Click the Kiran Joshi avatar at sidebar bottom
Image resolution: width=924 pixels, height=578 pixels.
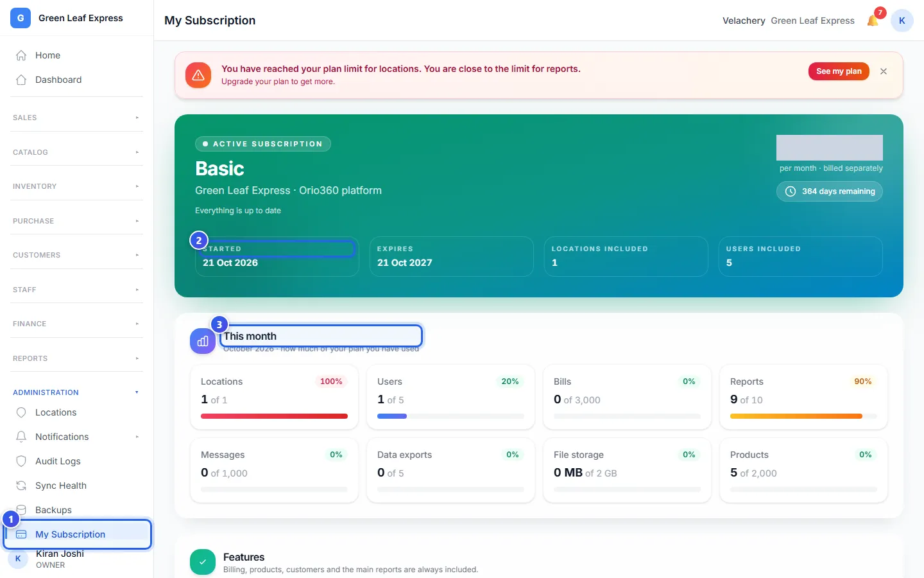point(18,559)
